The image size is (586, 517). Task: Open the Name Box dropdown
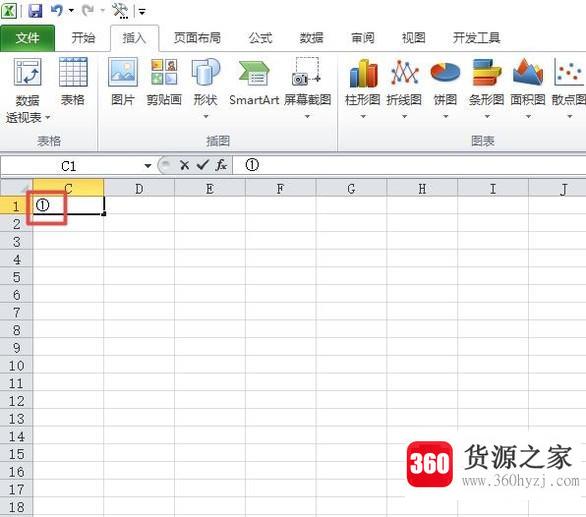click(148, 166)
